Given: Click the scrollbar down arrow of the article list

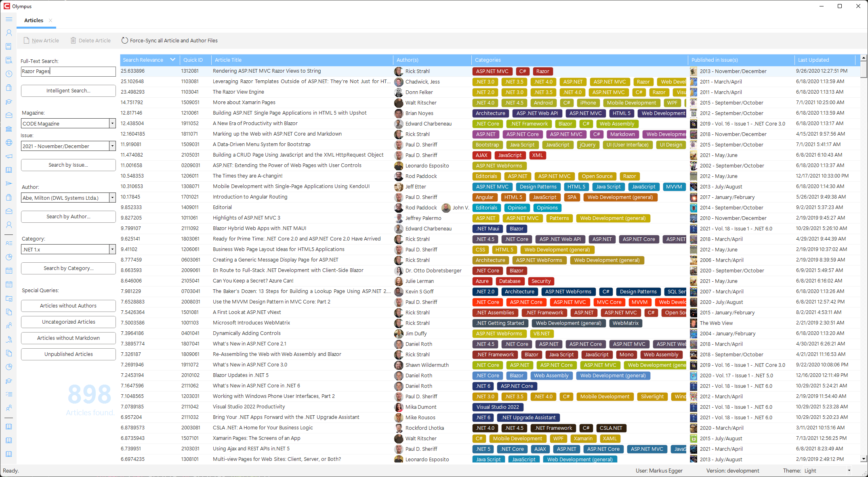Looking at the screenshot, I should [x=864, y=459].
